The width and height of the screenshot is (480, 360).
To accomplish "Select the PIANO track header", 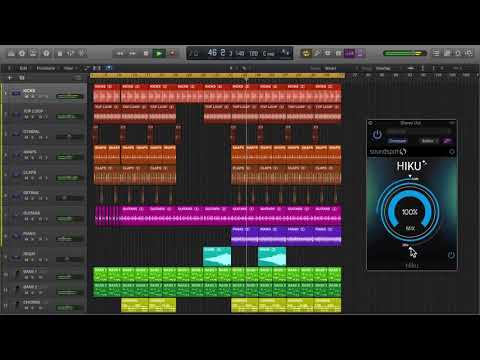I will pyautogui.click(x=43, y=236).
